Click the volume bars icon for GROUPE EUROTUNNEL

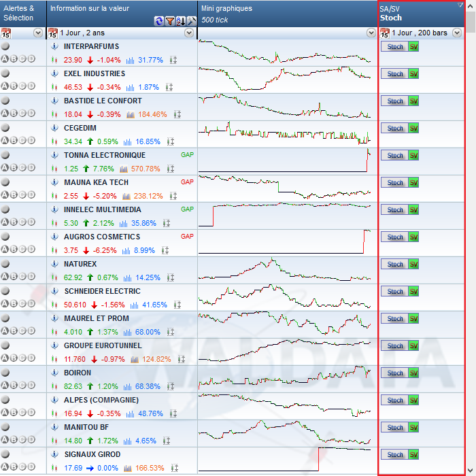[x=135, y=359]
